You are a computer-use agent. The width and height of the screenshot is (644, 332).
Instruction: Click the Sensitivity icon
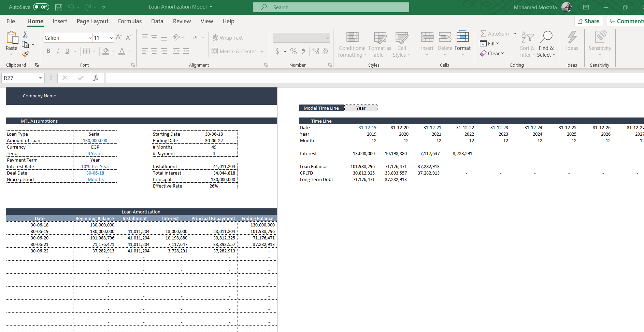pyautogui.click(x=600, y=37)
